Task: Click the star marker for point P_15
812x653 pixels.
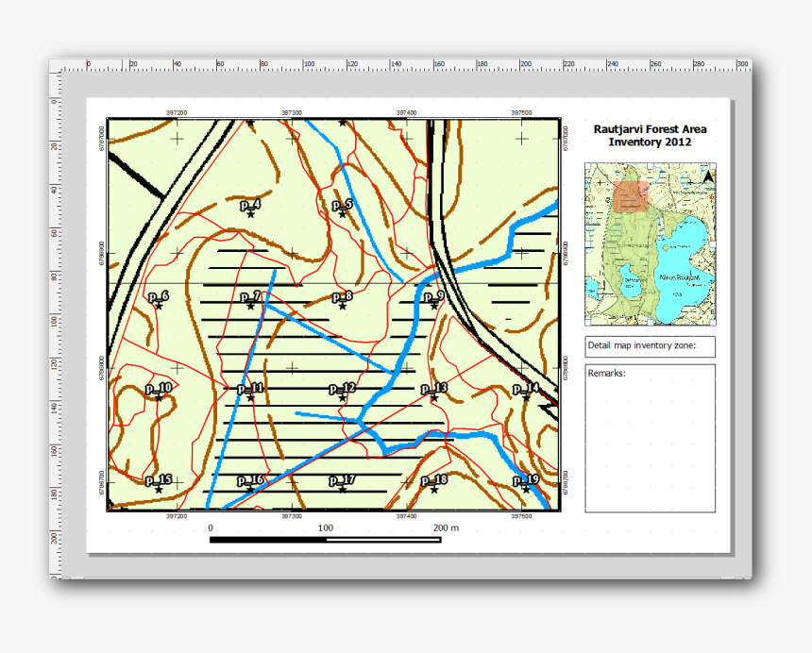Action: tap(157, 490)
